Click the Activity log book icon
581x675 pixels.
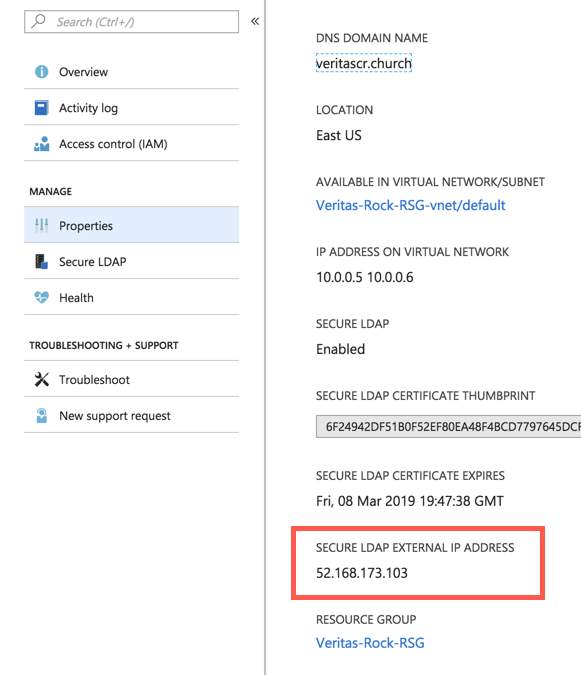(x=41, y=108)
